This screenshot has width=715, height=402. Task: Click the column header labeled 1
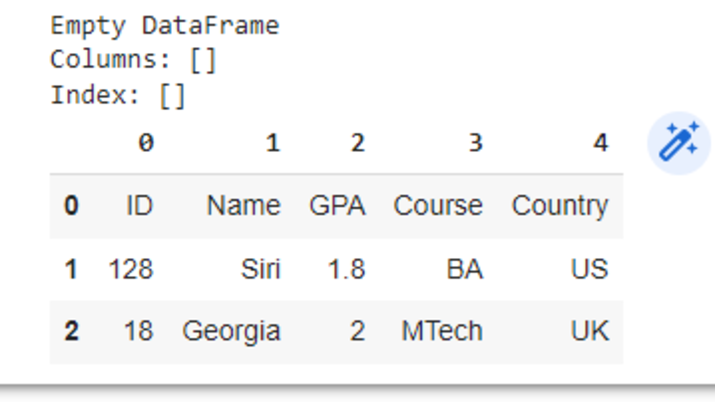pos(272,144)
